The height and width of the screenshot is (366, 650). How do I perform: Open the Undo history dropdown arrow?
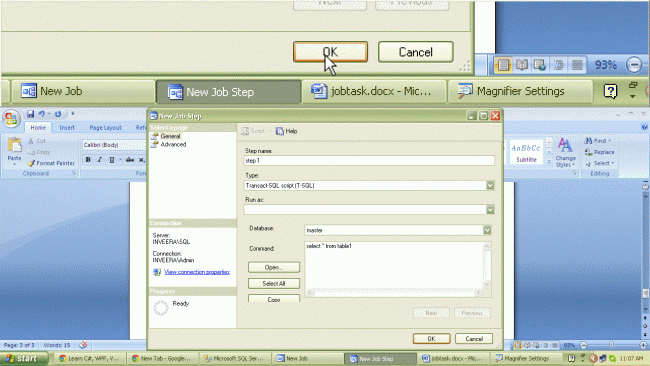pyautogui.click(x=49, y=114)
